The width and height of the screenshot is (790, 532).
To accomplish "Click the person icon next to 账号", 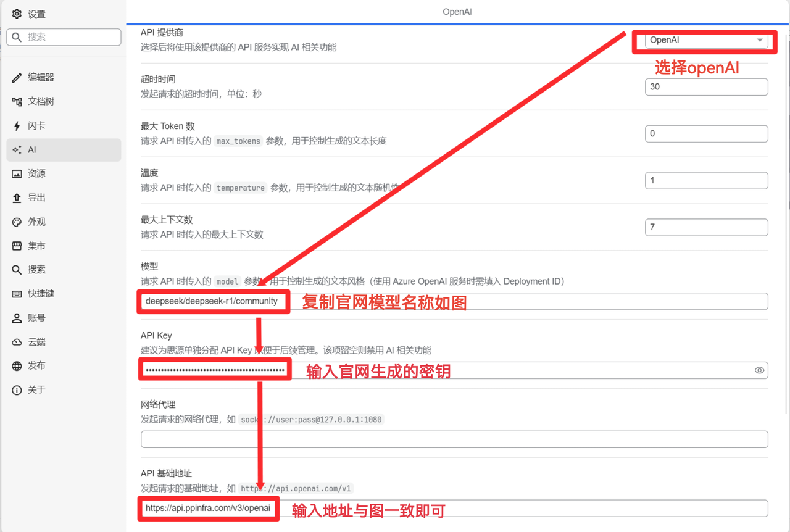I will 17,318.
